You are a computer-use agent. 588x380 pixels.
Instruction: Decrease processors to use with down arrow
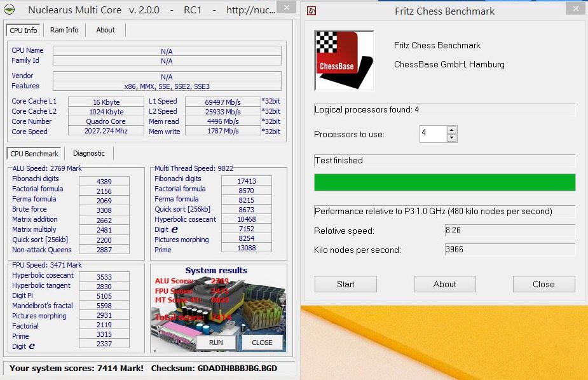[x=452, y=138]
